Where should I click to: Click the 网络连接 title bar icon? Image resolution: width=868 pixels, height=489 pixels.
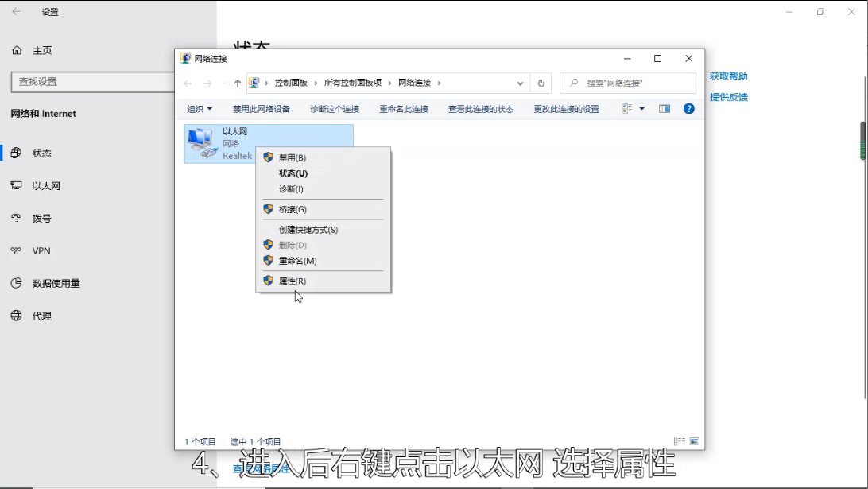pyautogui.click(x=185, y=58)
